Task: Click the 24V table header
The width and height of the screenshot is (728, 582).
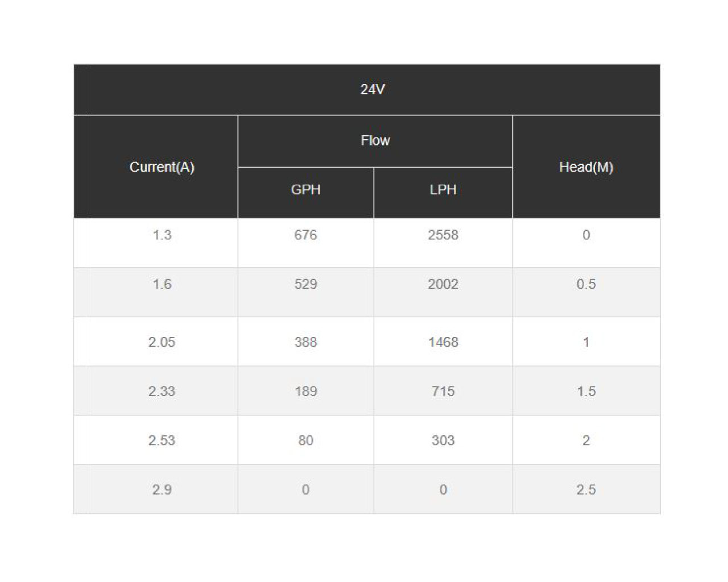Action: click(373, 89)
